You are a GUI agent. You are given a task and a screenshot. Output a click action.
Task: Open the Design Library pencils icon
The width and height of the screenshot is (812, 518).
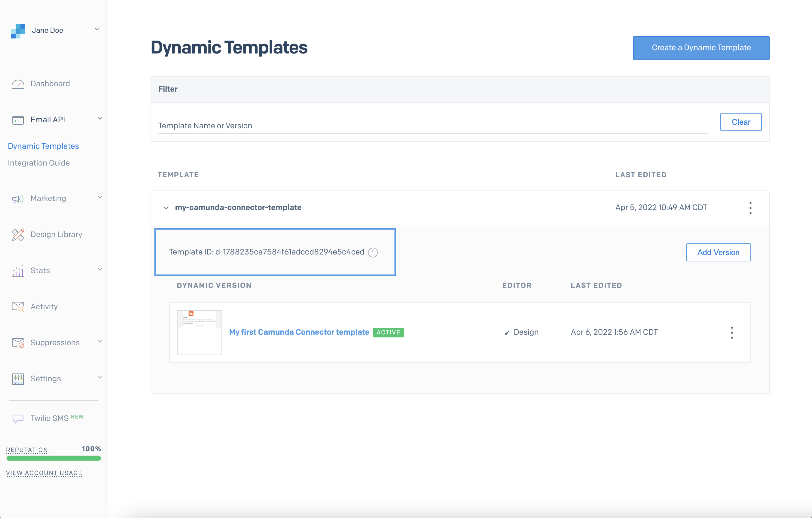(x=18, y=235)
